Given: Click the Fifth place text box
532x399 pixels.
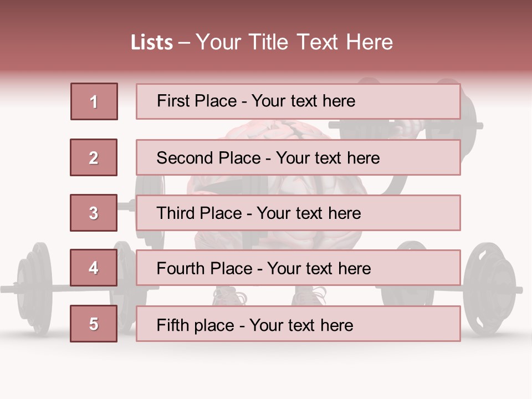Looking at the screenshot, I should click(x=298, y=324).
